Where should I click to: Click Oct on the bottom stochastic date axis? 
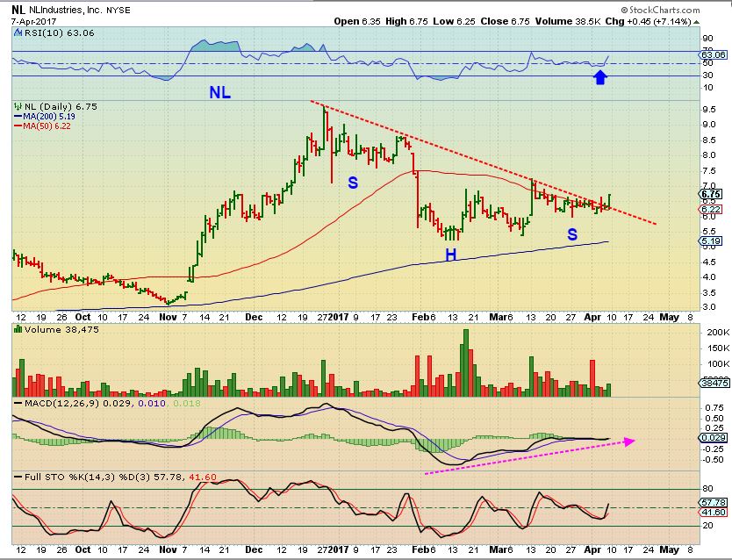click(x=83, y=549)
